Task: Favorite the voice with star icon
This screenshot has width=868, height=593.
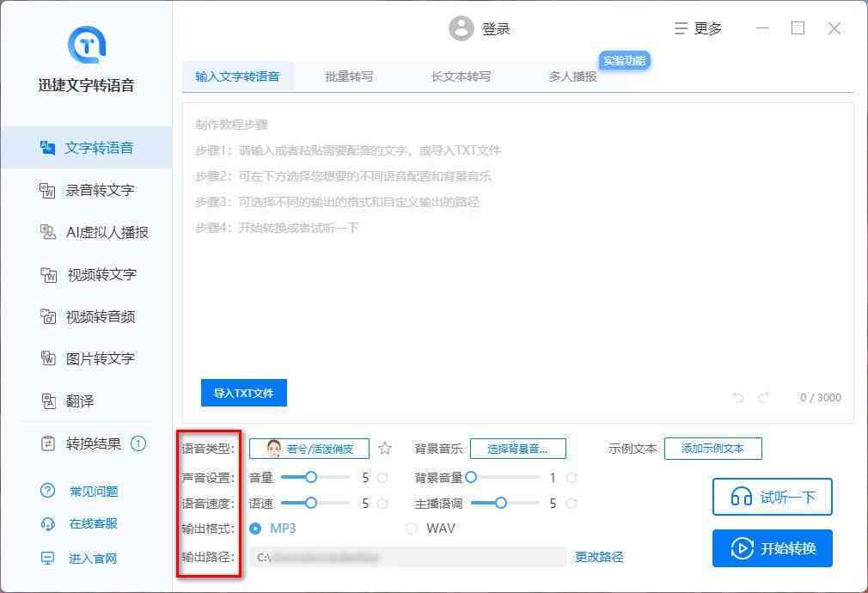Action: (385, 449)
